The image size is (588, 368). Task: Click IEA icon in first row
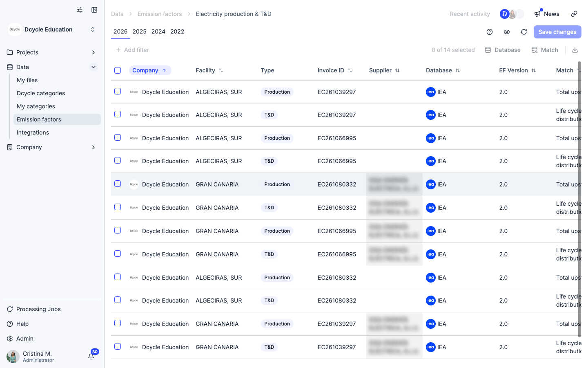pyautogui.click(x=430, y=92)
